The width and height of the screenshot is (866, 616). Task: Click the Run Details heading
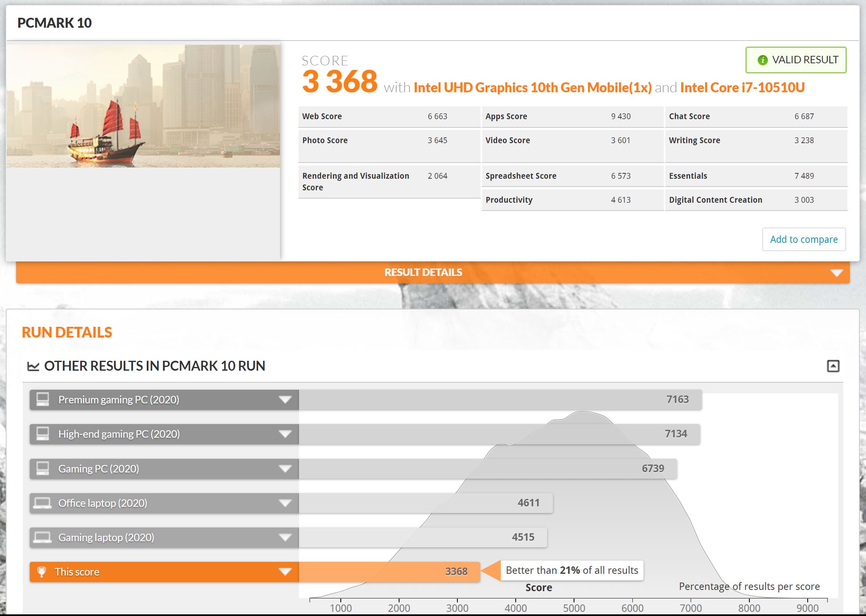click(67, 332)
